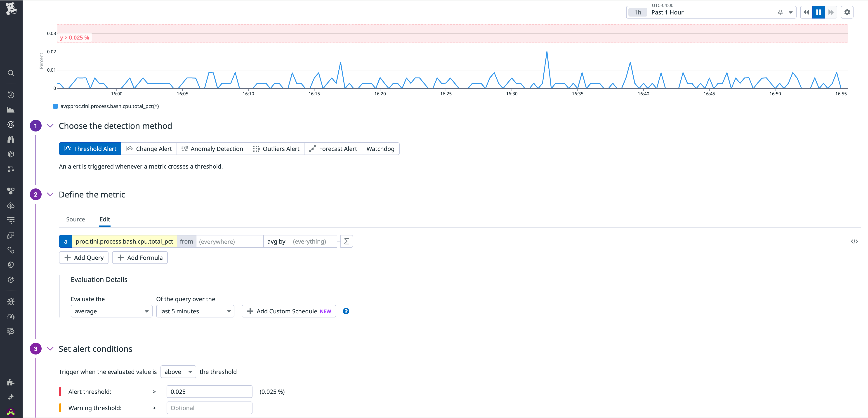Viewport: 868px width, 418px height.
Task: Open Integrations via the puzzle piece icon
Action: click(x=11, y=382)
